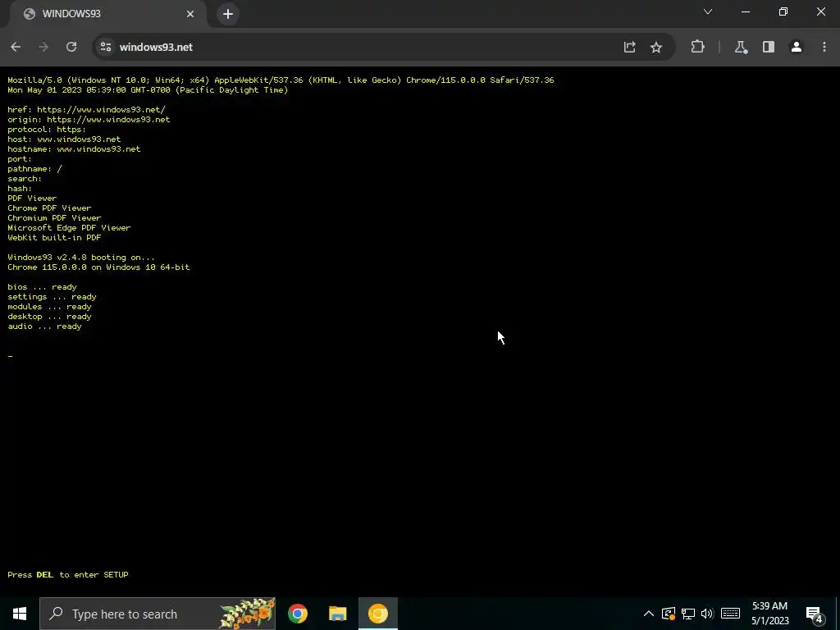Click the 'Microsoft Edge PDF Viewer' line
The height and width of the screenshot is (630, 840).
[x=69, y=228]
